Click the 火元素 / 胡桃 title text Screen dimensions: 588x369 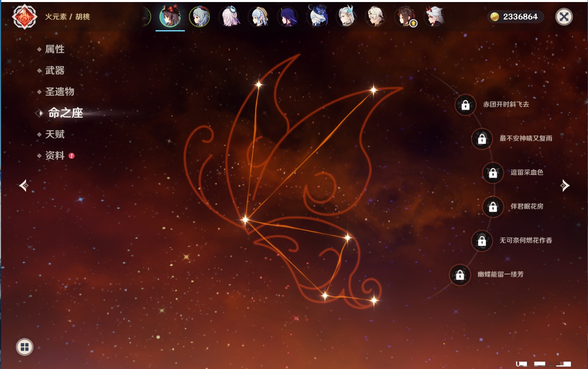pos(68,17)
